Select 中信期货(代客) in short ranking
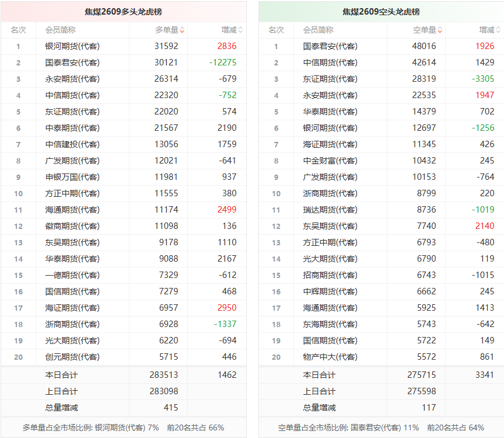This screenshot has width=504, height=438. 330,62
